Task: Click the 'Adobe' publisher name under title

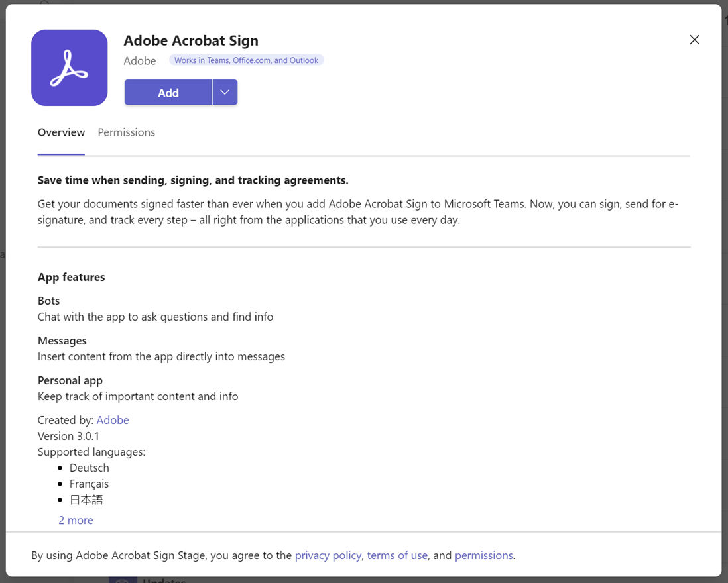Action: coord(140,61)
